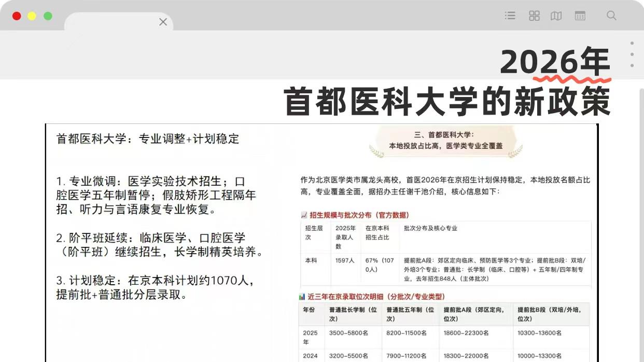Viewport: 644px width, 362px height.
Task: Click the paragraph starting 1. 专业微调
Action: (156, 196)
